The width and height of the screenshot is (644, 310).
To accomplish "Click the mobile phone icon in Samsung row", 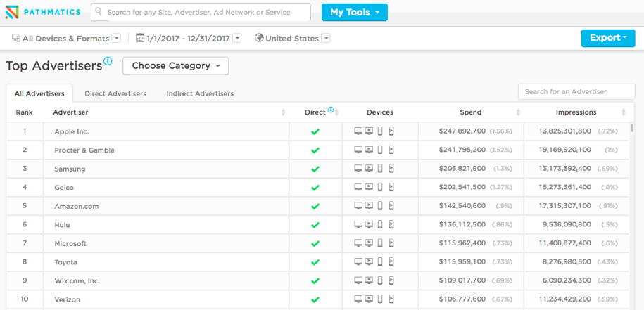I will pyautogui.click(x=380, y=169).
